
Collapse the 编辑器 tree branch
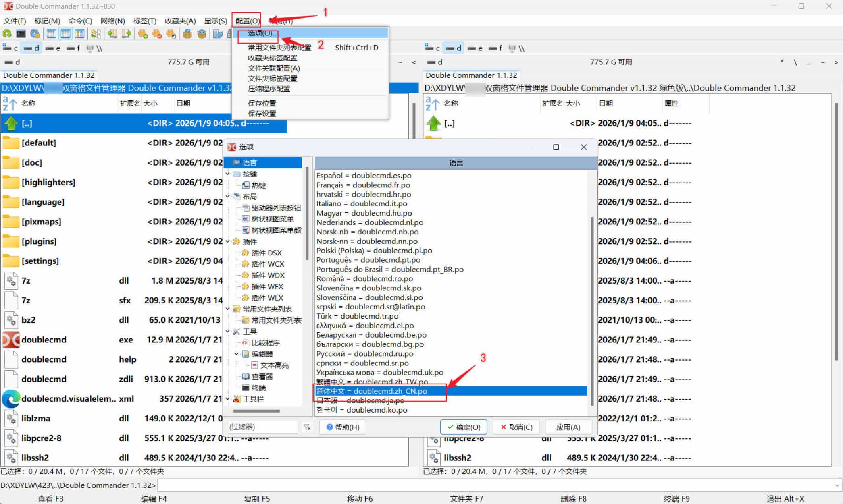(x=237, y=354)
